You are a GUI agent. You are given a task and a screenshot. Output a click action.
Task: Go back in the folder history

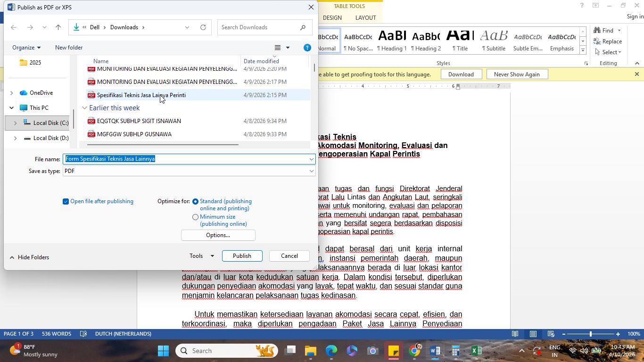click(x=14, y=27)
